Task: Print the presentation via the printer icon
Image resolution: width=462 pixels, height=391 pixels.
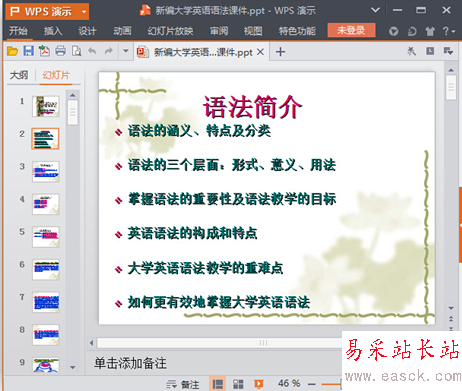Action: (x=61, y=51)
